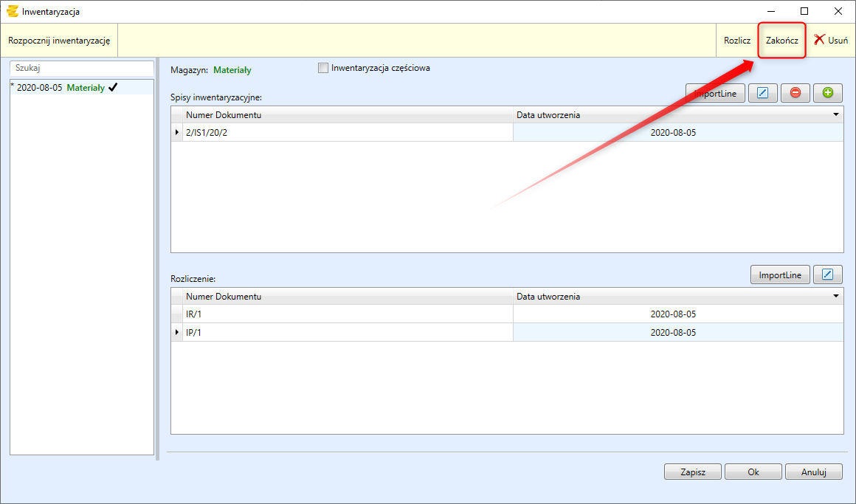Enable the Inwentaryzacja częściowa checkbox
The height and width of the screenshot is (504, 856).
click(322, 69)
